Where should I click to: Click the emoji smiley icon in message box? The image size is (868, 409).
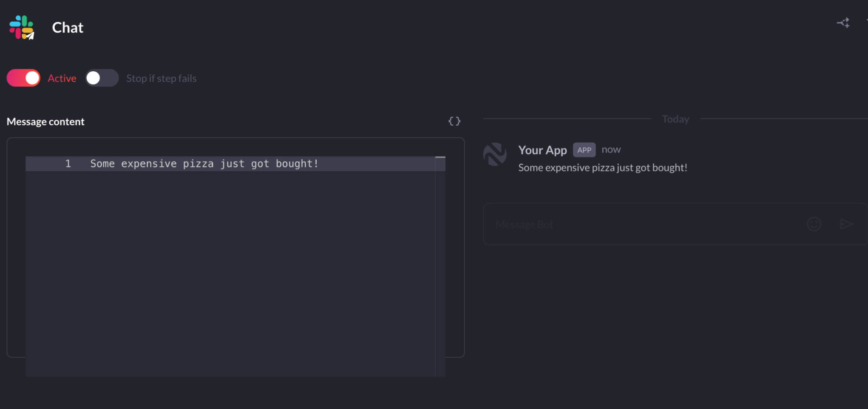point(814,224)
